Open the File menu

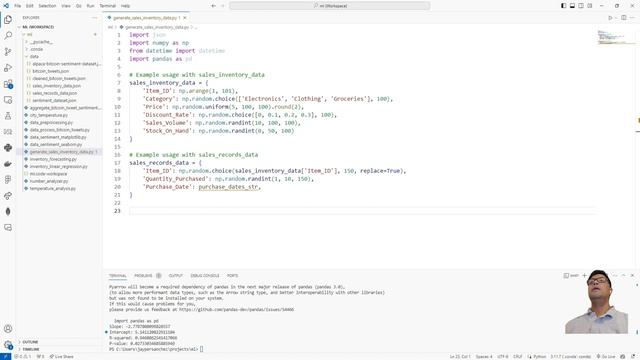[x=18, y=6]
